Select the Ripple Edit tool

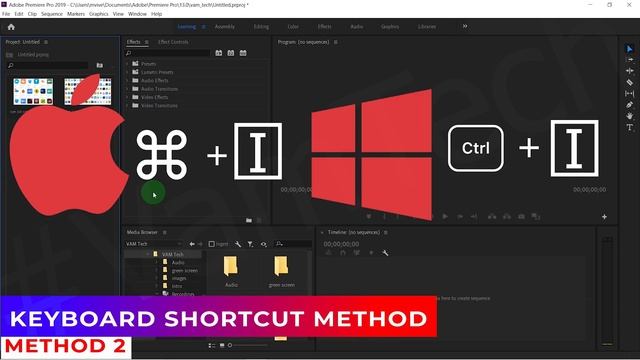coord(629,71)
